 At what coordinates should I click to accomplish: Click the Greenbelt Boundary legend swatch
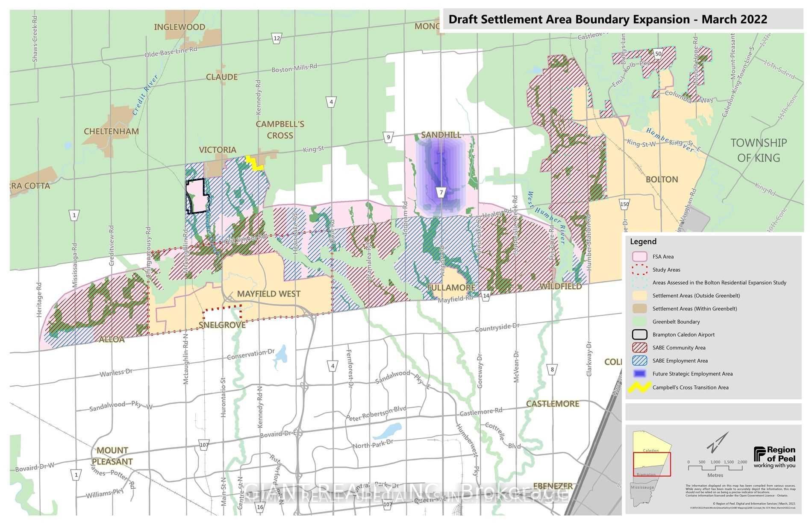click(639, 322)
